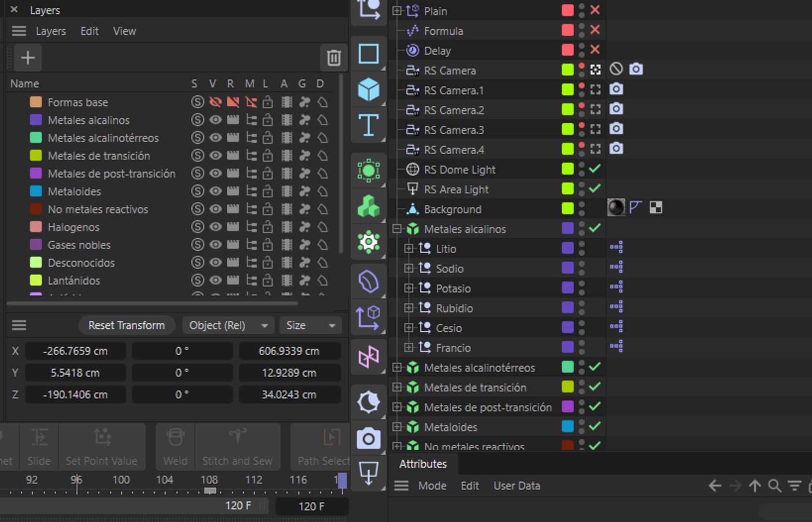Click the Set Point Value tool
Screen dimensions: 812x522
101,447
